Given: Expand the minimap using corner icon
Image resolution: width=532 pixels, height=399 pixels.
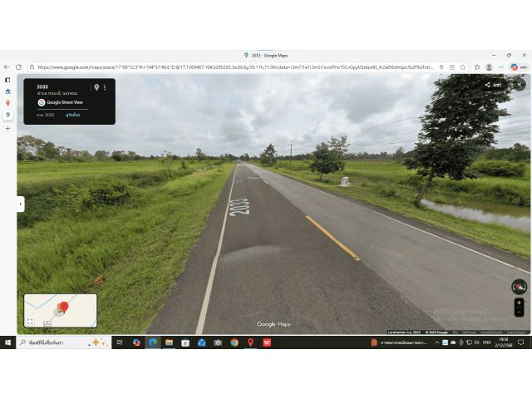Looking at the screenshot, I should pyautogui.click(x=30, y=322).
